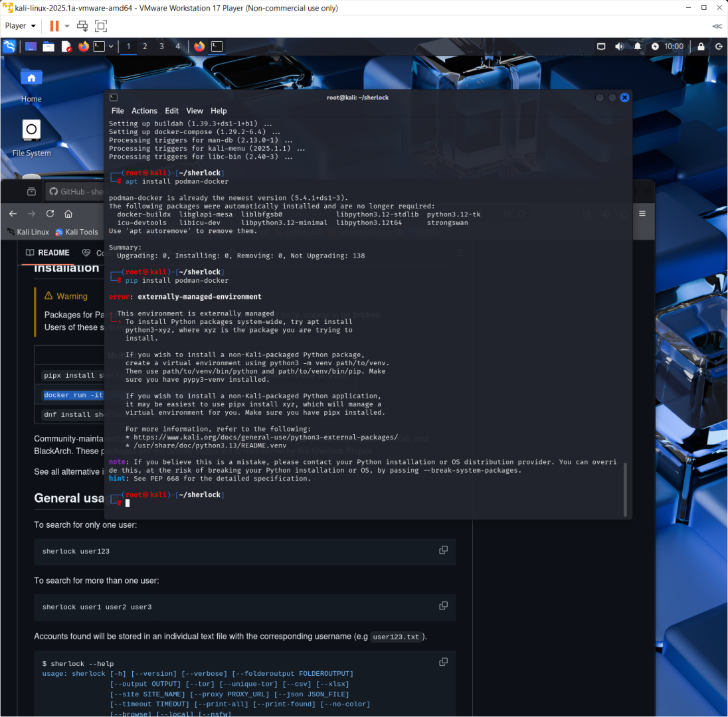Click the kali.org python3-external-packages URL in terminal
Image resolution: width=728 pixels, height=717 pixels.
[x=266, y=437]
